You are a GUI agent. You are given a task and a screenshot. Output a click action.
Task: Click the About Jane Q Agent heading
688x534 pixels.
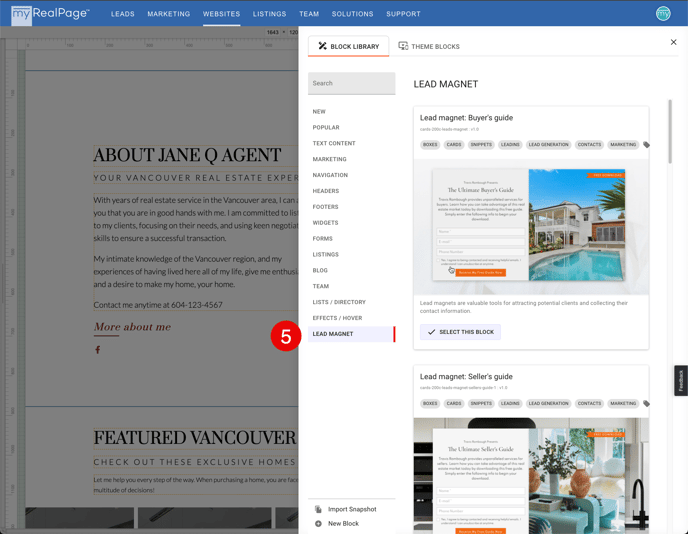187,155
